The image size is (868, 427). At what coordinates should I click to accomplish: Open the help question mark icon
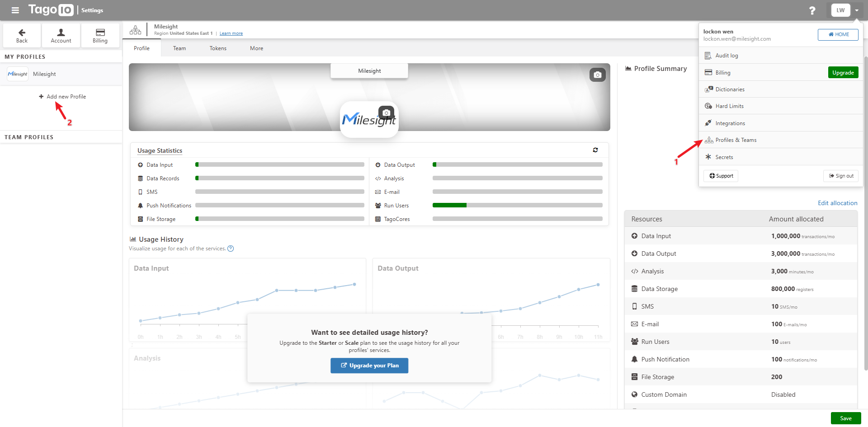[812, 10]
